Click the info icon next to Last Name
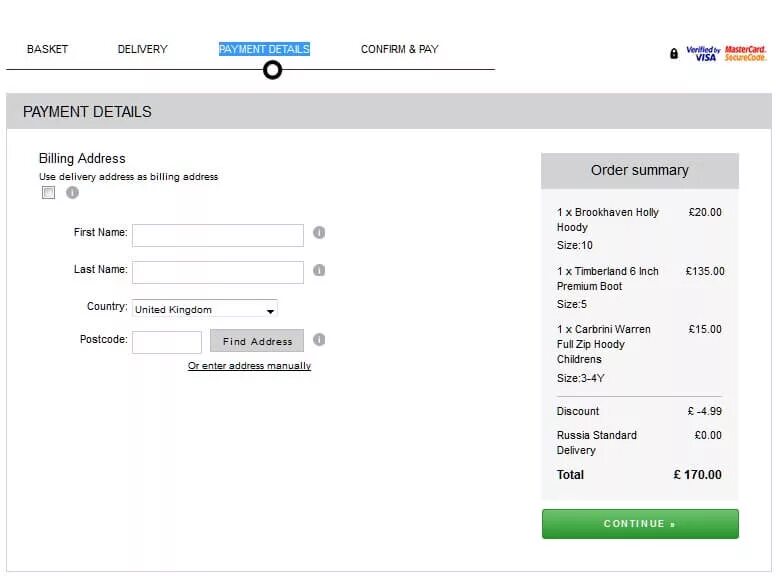Screen dimensions: 776x576 coord(319,270)
